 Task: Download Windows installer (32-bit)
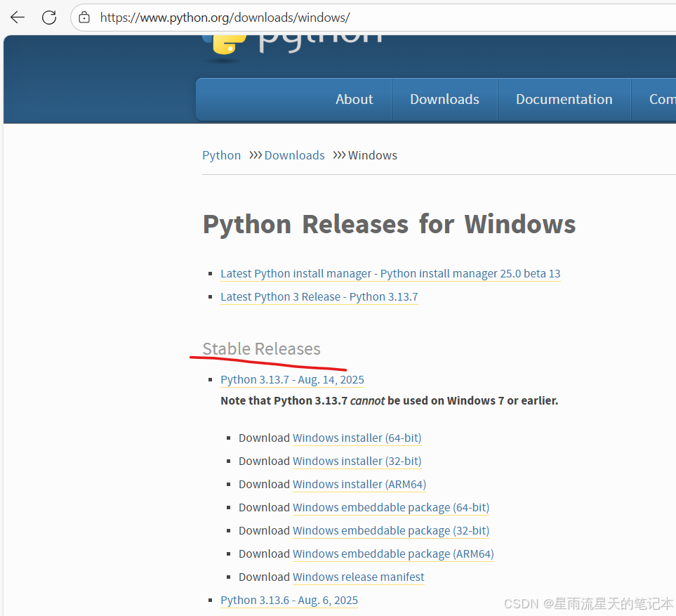[x=357, y=461]
